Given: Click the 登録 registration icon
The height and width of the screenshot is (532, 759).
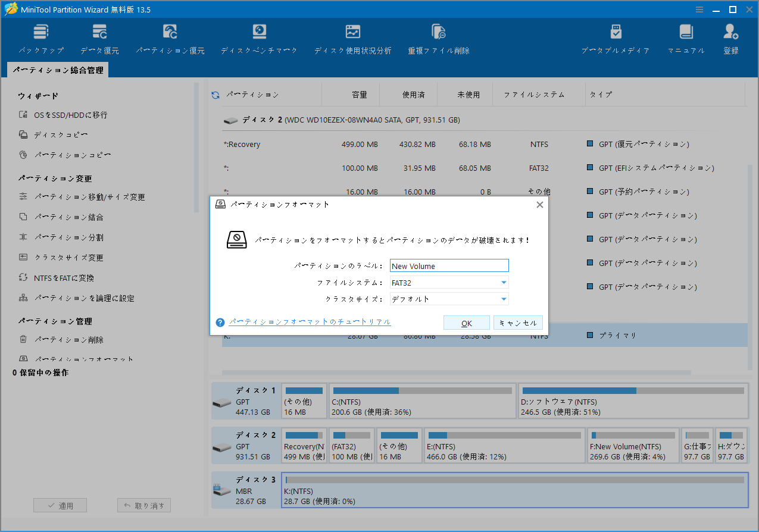Looking at the screenshot, I should [x=730, y=37].
